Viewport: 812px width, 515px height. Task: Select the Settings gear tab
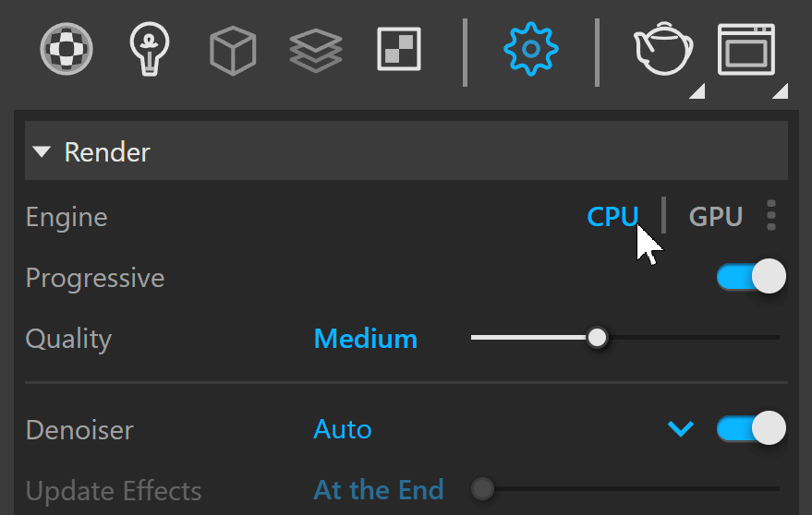pyautogui.click(x=531, y=49)
